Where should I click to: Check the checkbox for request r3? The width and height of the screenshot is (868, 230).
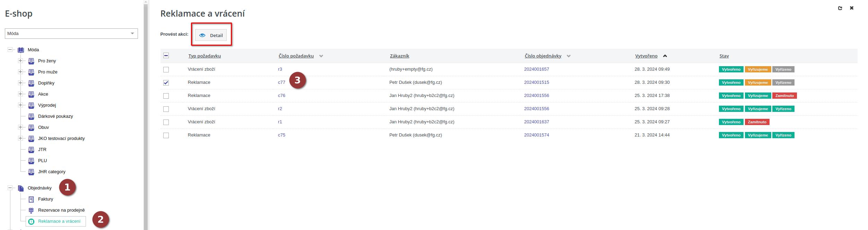pyautogui.click(x=166, y=70)
